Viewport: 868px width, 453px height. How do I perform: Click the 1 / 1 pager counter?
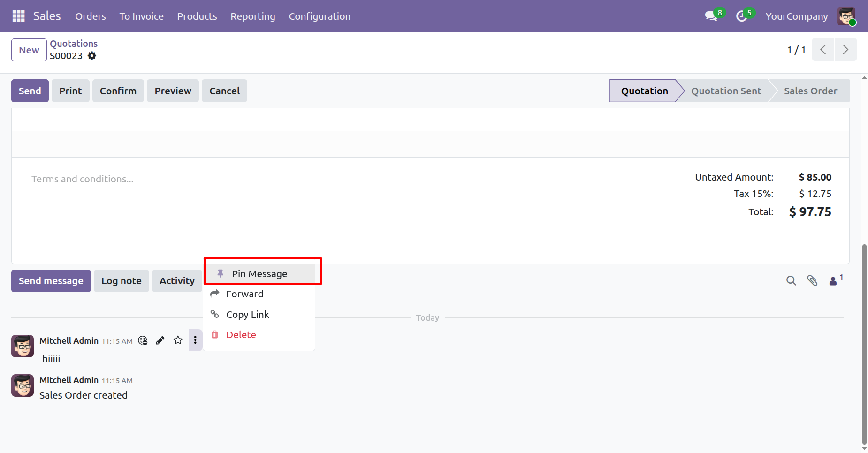coord(796,50)
